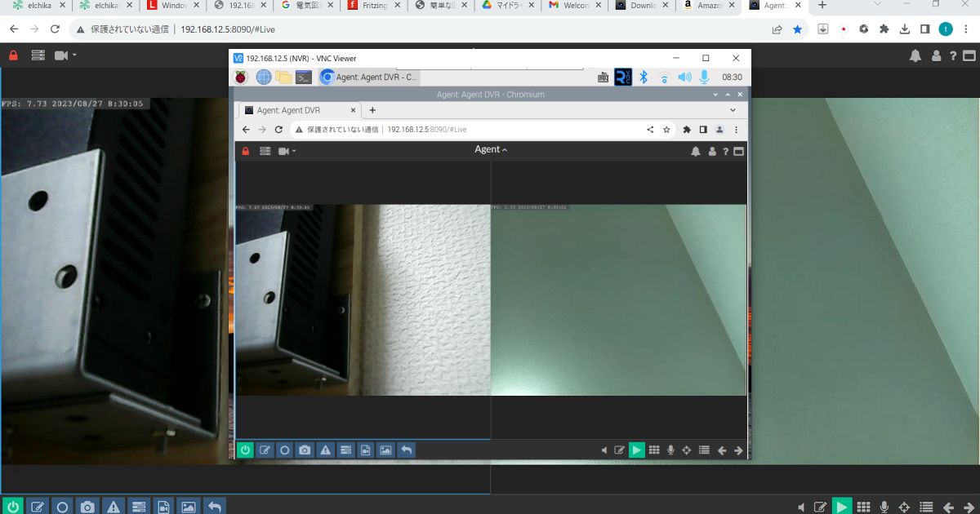Image resolution: width=980 pixels, height=514 pixels.
Task: Mute audio via the speaker icon in the taskbar
Action: pos(684,77)
